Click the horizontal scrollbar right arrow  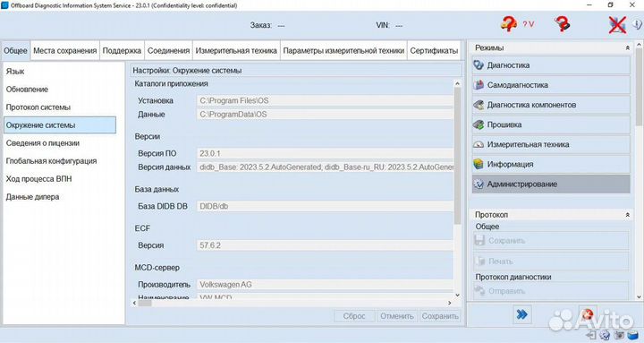[450, 303]
